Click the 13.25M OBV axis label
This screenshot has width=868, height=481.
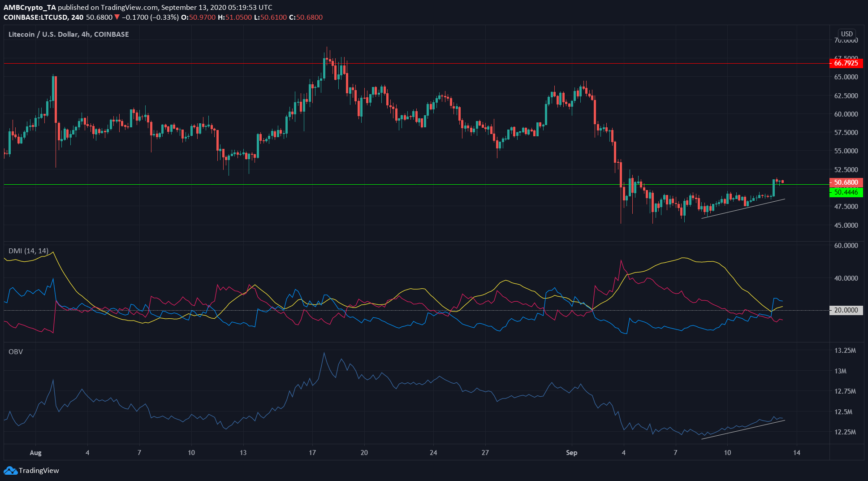point(845,351)
